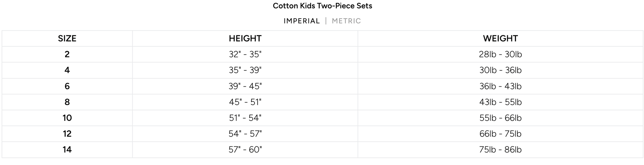This screenshot has height=165, width=644.
Task: Select the IMPERIAL units tab
Action: click(302, 21)
